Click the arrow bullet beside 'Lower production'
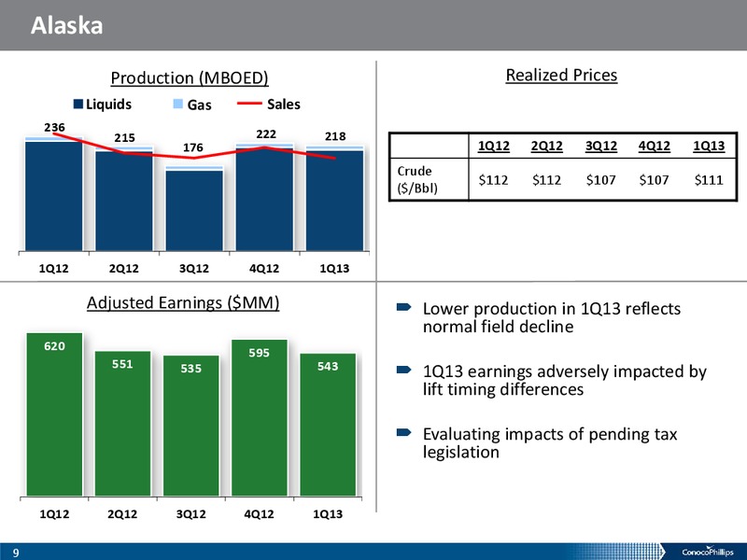 coord(403,308)
